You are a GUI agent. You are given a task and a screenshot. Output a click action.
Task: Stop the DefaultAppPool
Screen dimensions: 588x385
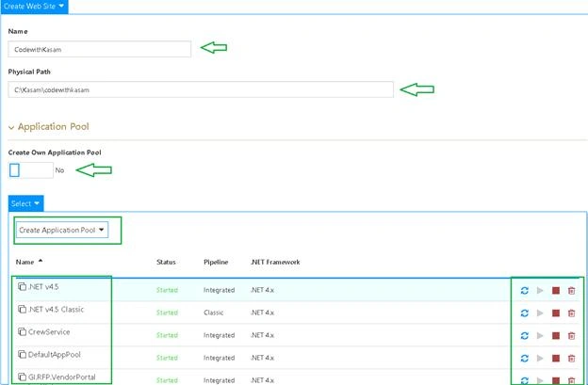556,358
